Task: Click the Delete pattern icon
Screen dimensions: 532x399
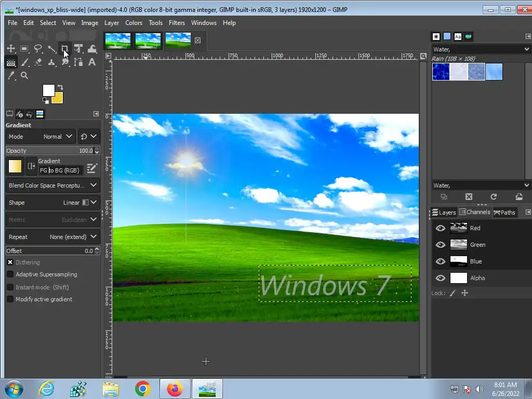Action: tap(469, 197)
